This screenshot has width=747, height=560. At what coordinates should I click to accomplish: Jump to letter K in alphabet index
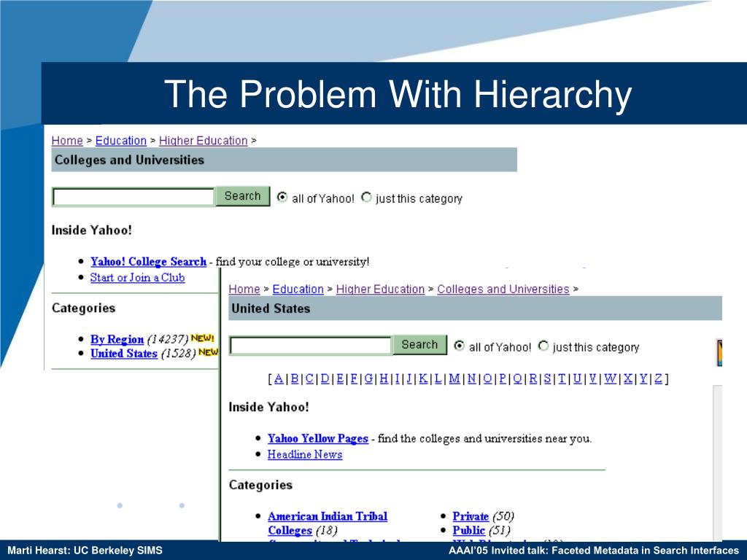[423, 379]
